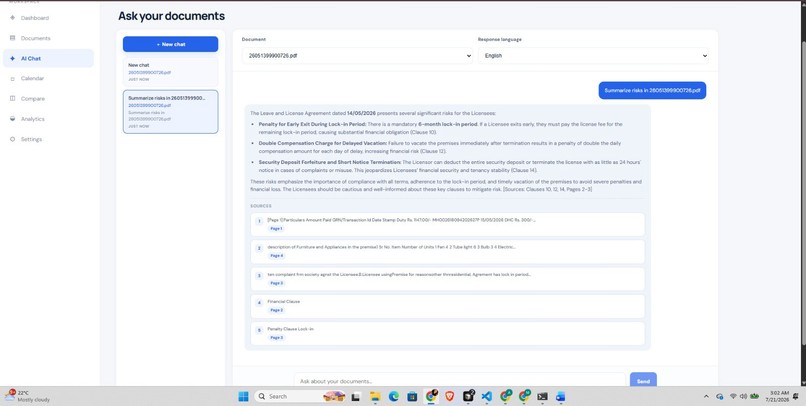Open volume control in the tray

point(743,396)
